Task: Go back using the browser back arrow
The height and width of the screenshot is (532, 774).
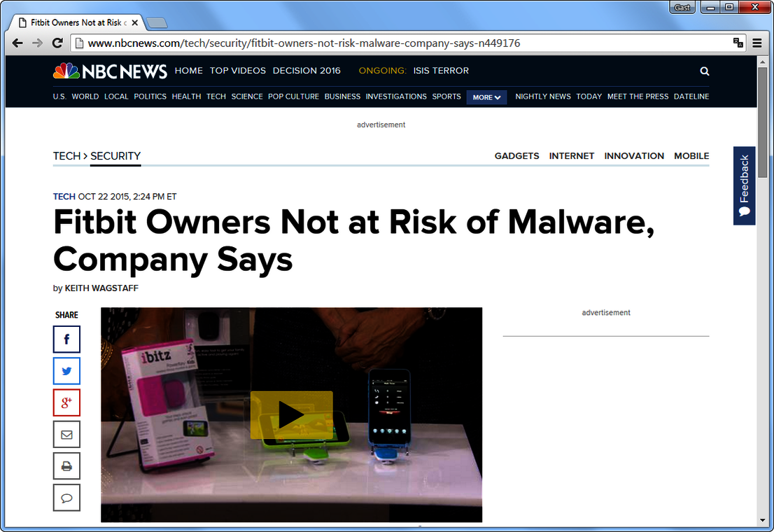Action: click(x=17, y=43)
